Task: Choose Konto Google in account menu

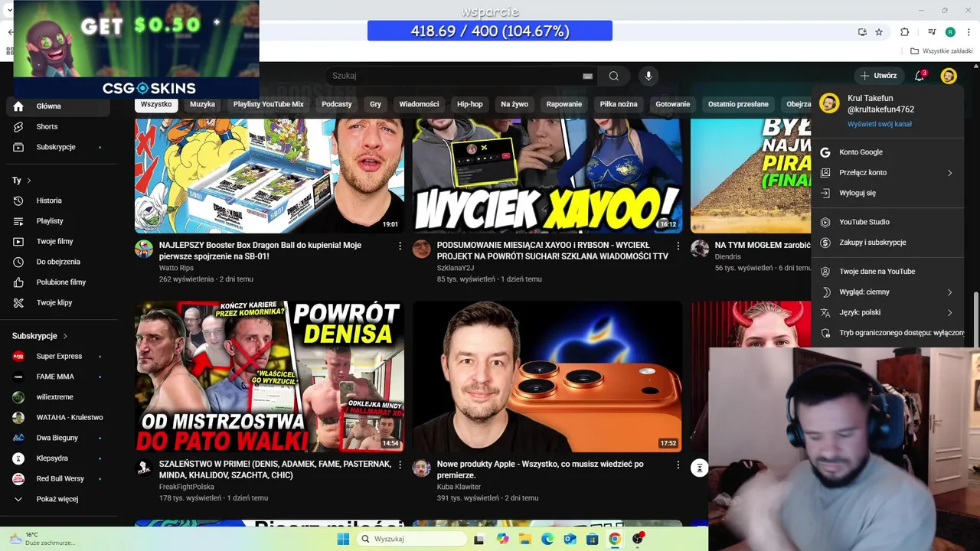Action: (887, 152)
